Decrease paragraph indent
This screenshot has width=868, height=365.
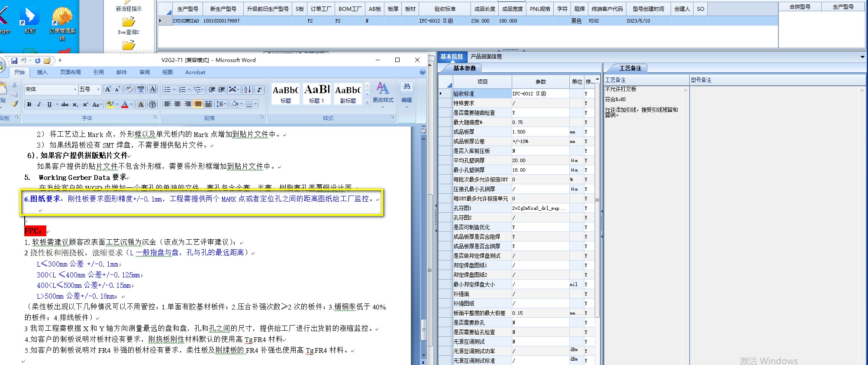212,90
